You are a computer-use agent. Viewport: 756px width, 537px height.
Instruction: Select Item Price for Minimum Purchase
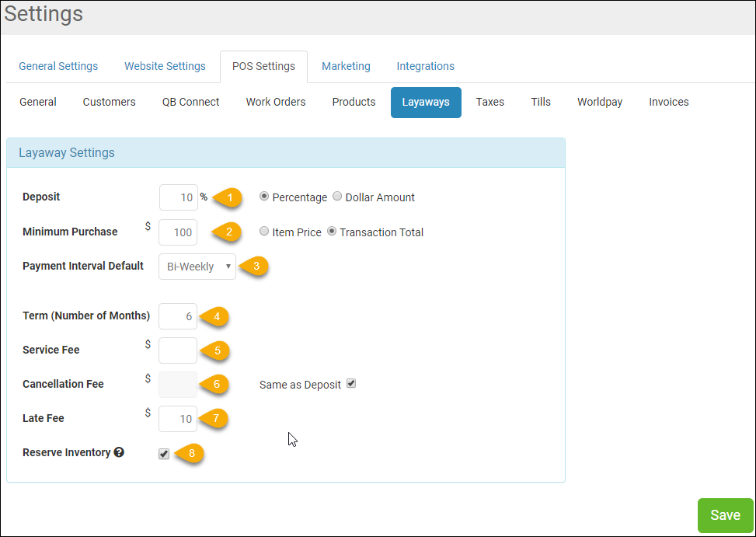point(264,232)
